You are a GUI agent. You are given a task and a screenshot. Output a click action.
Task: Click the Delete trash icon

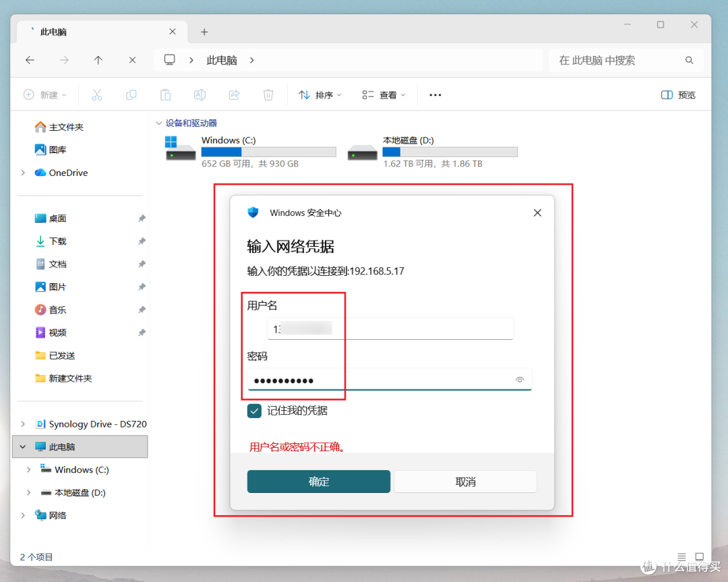point(268,95)
